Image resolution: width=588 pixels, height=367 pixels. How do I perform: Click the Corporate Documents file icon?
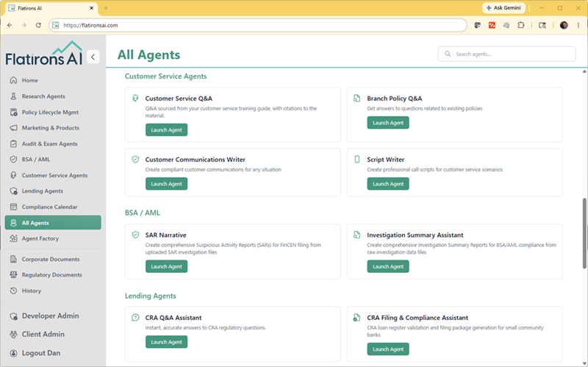point(13,259)
